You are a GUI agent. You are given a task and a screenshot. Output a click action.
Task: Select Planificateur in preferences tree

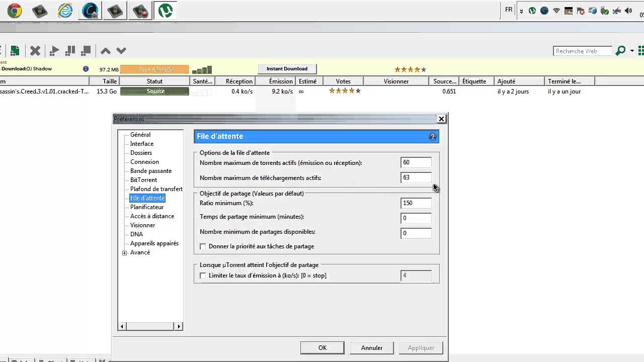click(147, 207)
